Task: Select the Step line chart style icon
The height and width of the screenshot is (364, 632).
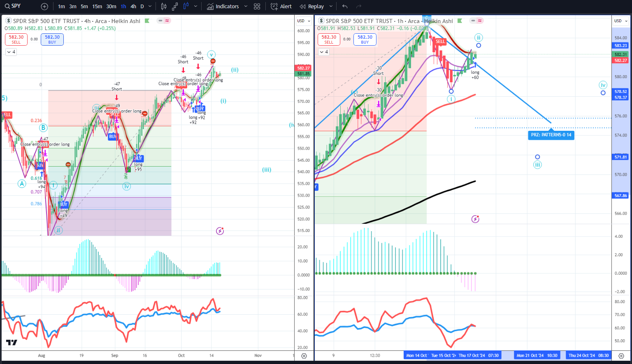Action: [x=175, y=7]
